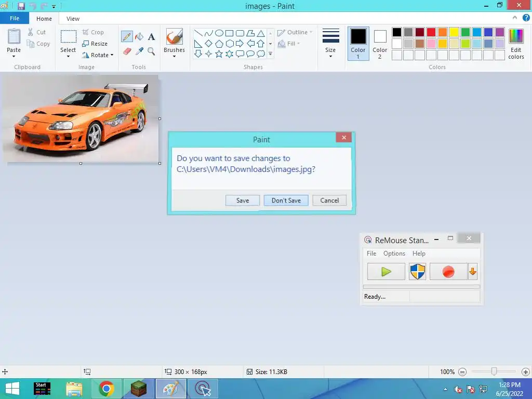Activate the Color picker eyedropper
Image resolution: width=532 pixels, height=399 pixels.
tap(139, 51)
